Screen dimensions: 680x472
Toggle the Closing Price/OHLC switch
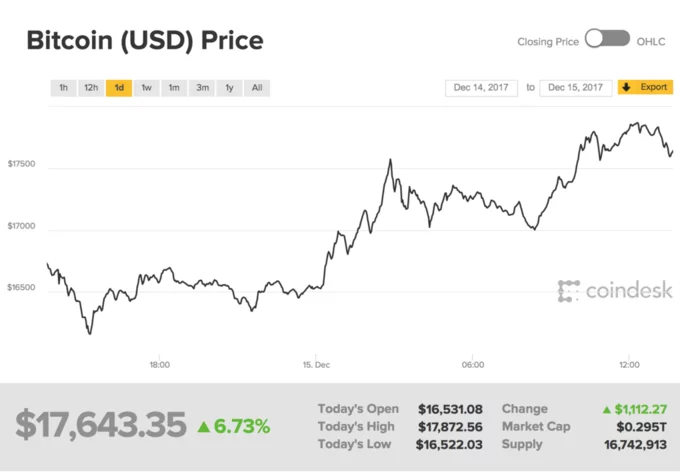(x=607, y=40)
